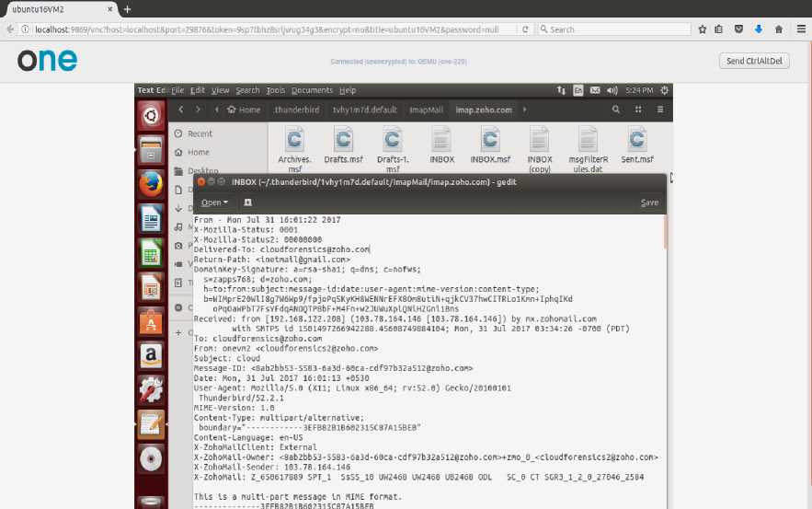The height and width of the screenshot is (509, 812).
Task: Go back in the Files window
Action: pyautogui.click(x=181, y=110)
